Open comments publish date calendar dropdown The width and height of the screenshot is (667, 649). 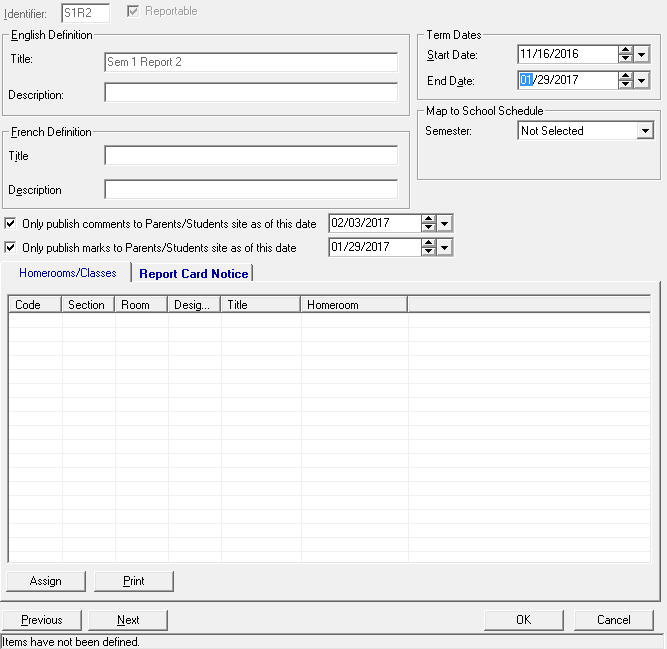[x=445, y=224]
